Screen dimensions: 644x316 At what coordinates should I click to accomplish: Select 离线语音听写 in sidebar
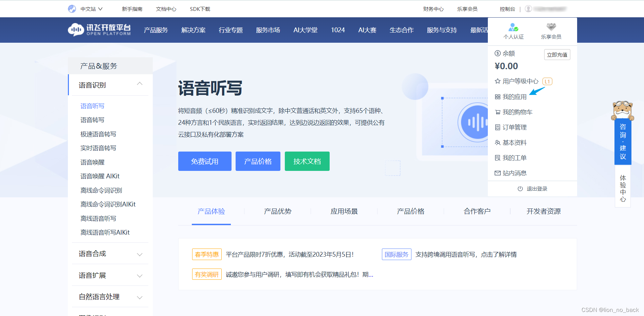pyautogui.click(x=98, y=219)
